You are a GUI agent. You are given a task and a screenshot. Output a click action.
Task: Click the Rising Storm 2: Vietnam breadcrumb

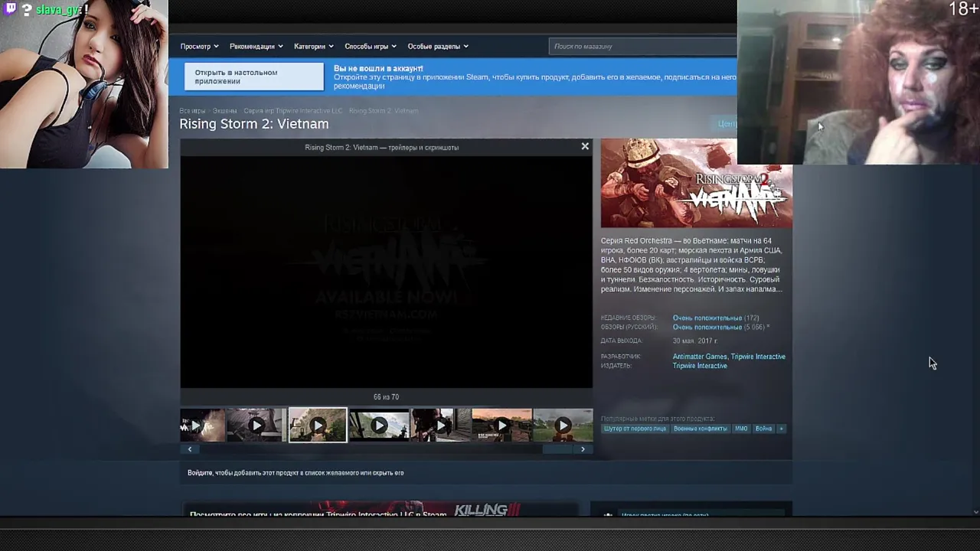pos(384,111)
